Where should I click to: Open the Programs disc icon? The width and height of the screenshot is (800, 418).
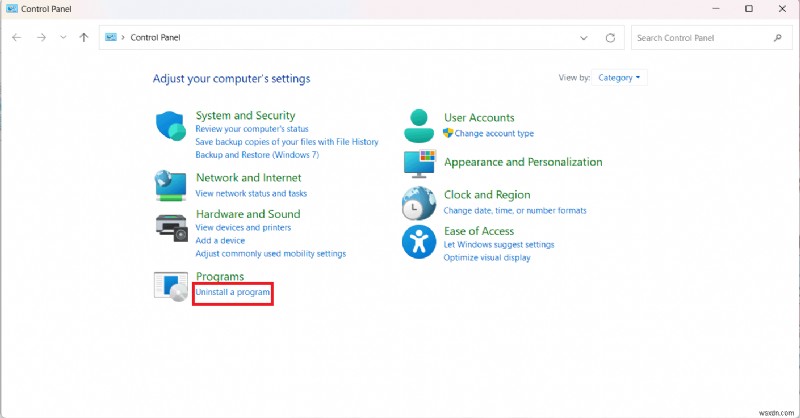(x=171, y=286)
